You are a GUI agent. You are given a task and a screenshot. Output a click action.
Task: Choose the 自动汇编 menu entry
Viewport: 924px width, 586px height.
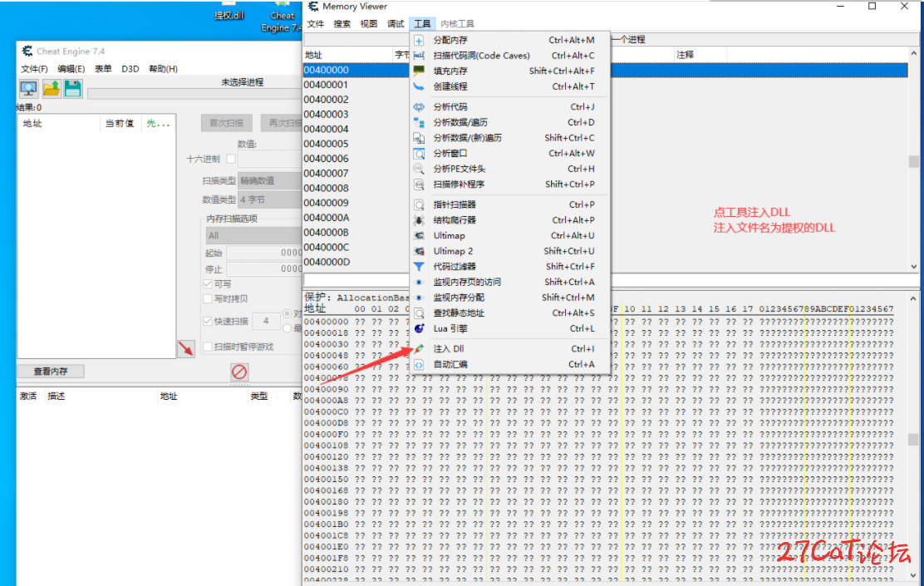coord(510,364)
